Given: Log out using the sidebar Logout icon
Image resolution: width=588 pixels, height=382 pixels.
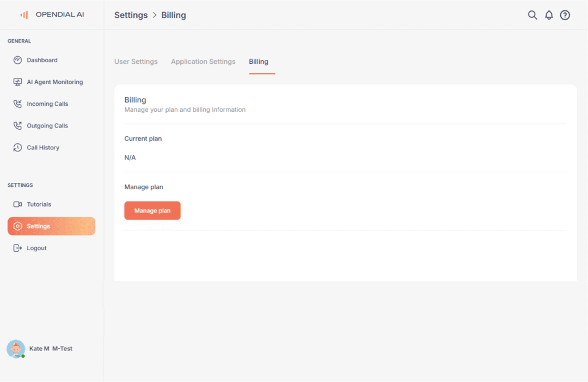Looking at the screenshot, I should (x=17, y=247).
